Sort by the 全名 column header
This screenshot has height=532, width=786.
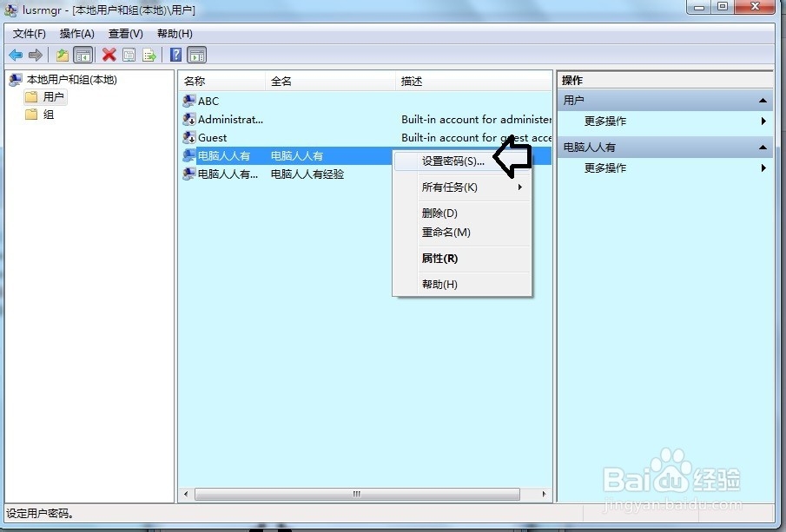(330, 82)
